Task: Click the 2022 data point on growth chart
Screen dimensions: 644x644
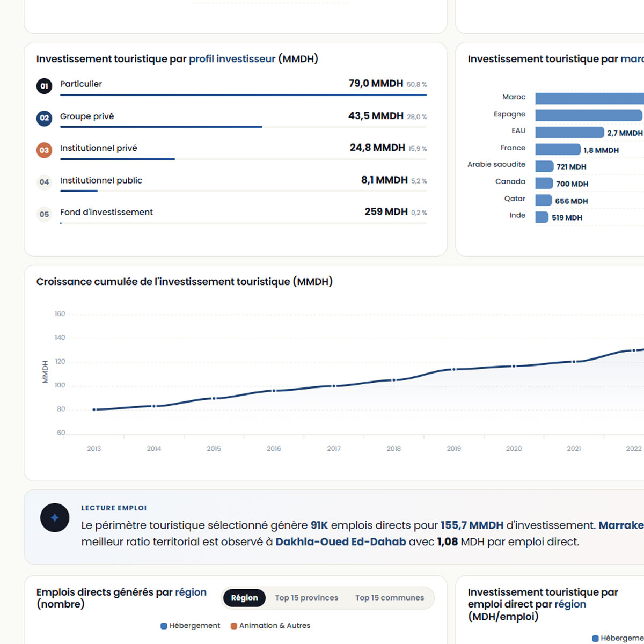Action: pyautogui.click(x=634, y=350)
